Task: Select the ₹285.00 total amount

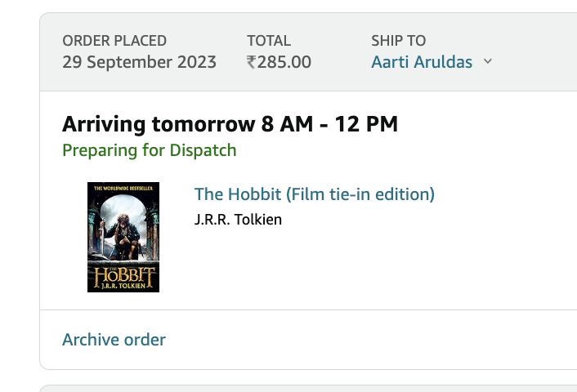Action: [279, 62]
